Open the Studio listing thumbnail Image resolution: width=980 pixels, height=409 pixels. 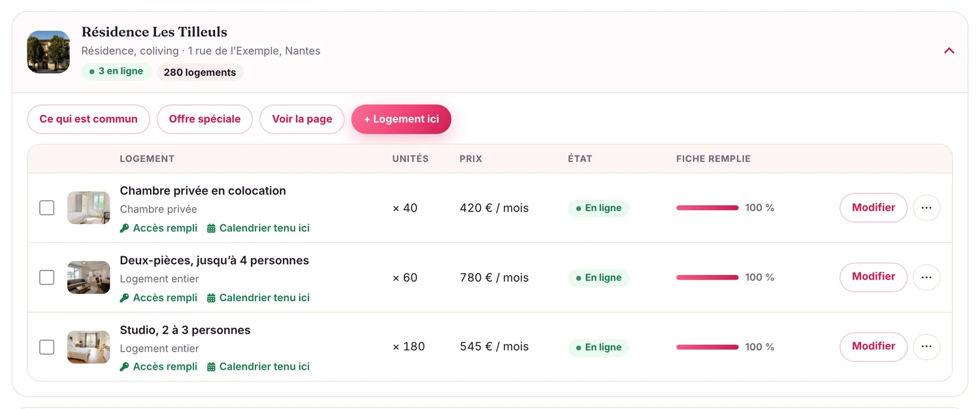[89, 347]
